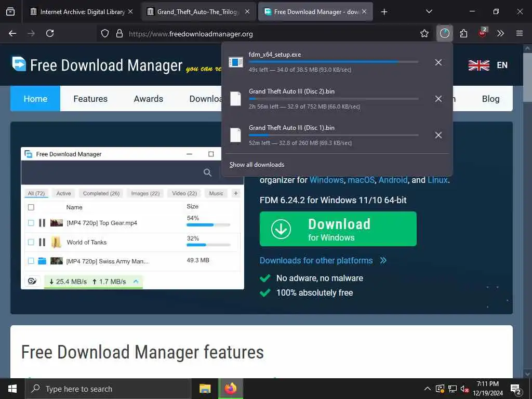Open Firefox View tab manager icon
The width and height of the screenshot is (532, 399).
(10, 12)
